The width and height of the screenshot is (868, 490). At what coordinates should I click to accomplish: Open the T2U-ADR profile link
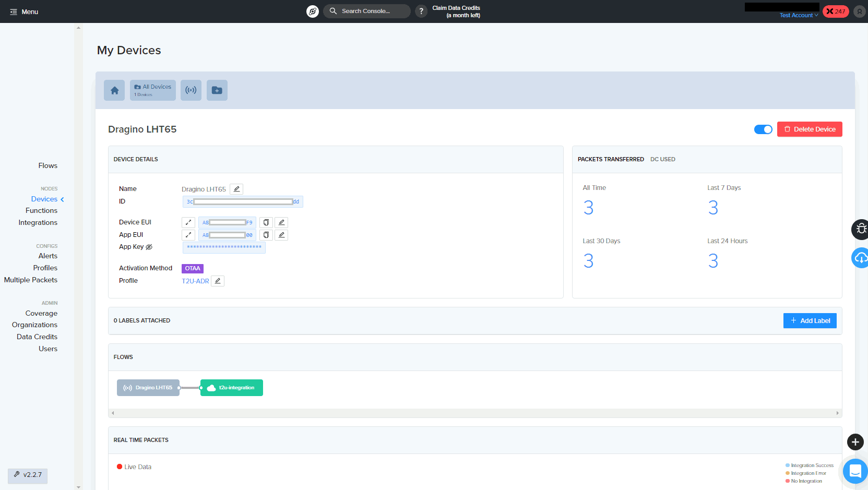point(195,281)
